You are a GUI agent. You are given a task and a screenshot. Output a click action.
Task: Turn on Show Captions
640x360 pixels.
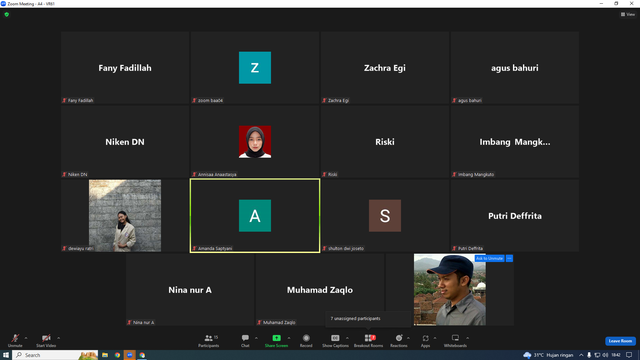[335, 340]
